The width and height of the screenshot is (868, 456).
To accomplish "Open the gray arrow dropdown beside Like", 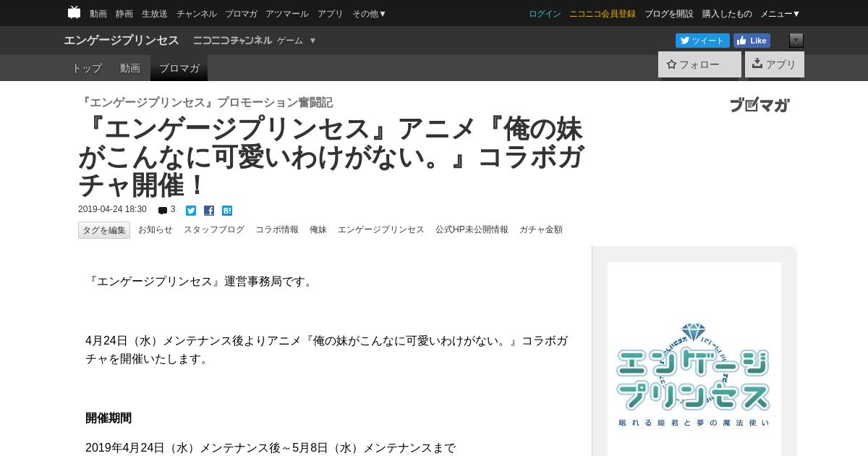I will 796,41.
